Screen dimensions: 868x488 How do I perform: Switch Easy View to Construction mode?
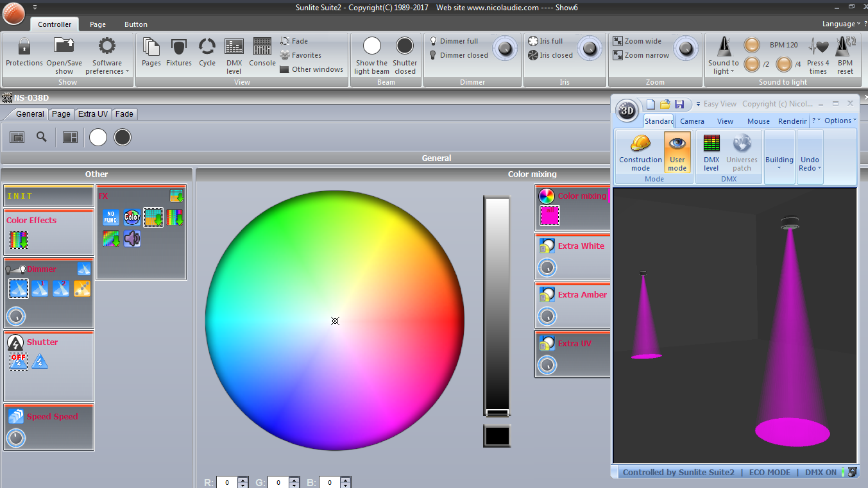tap(640, 153)
